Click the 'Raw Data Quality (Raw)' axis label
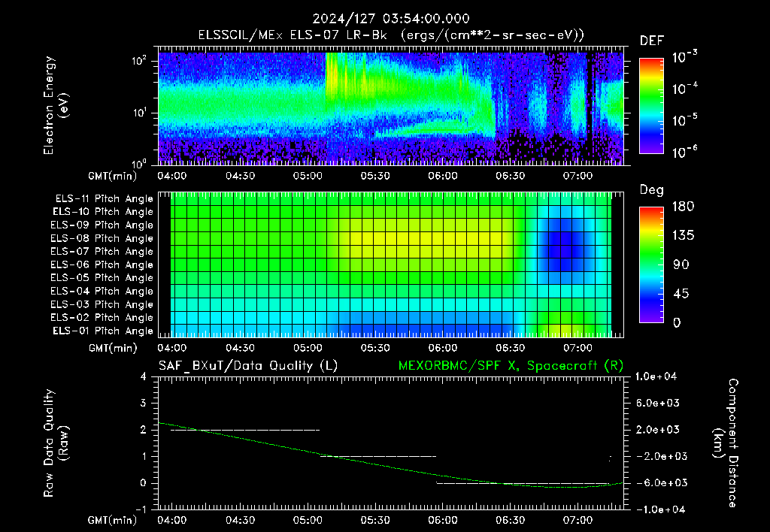Viewport: 770px width, 532px height. pos(56,443)
